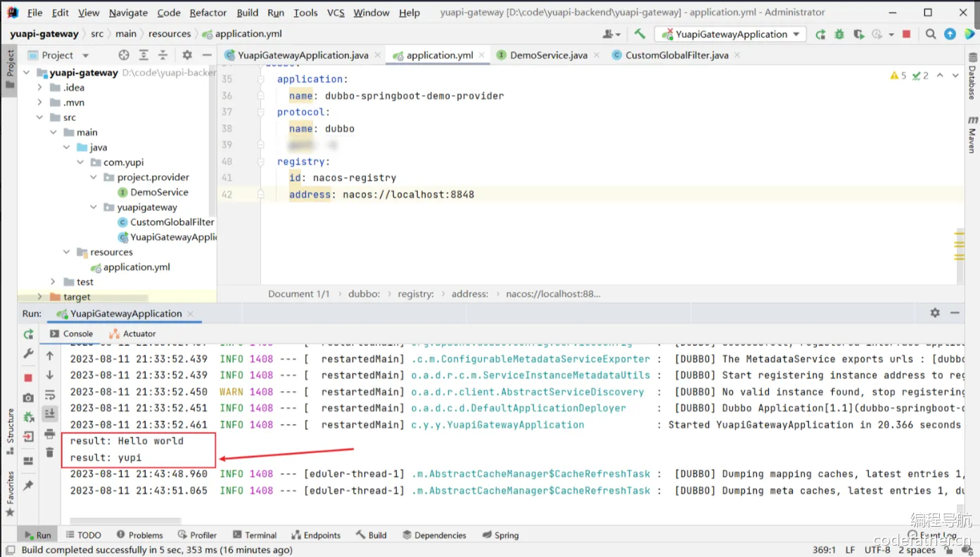Select application.yml in the project tree

pos(136,267)
